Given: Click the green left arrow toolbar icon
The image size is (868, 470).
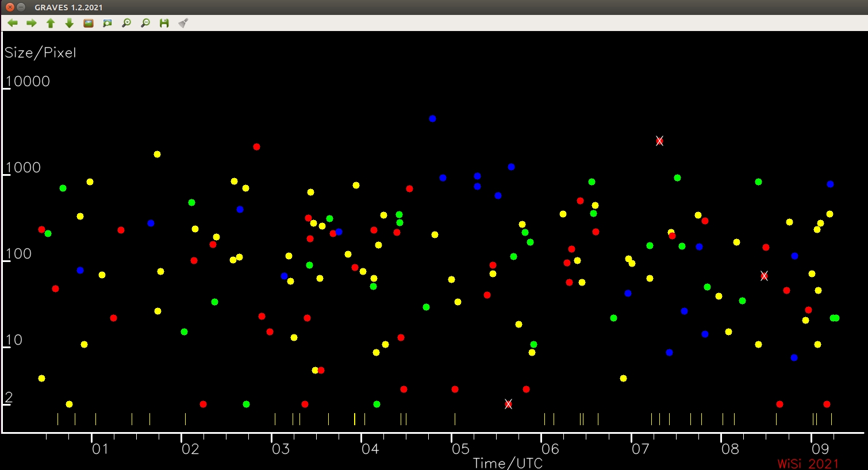Looking at the screenshot, I should tap(13, 23).
